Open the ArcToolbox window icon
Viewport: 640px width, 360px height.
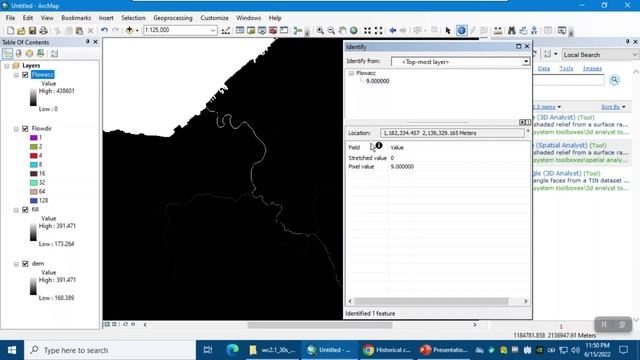pyautogui.click(x=273, y=31)
